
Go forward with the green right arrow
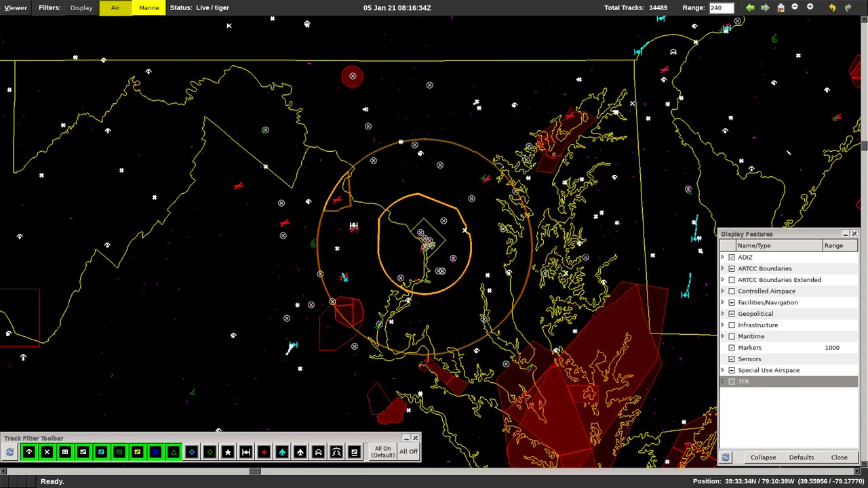pyautogui.click(x=765, y=7)
